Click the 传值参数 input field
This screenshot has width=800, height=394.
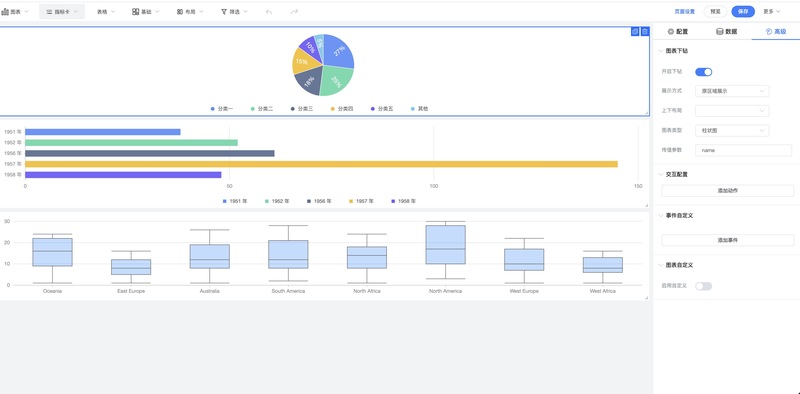(743, 151)
